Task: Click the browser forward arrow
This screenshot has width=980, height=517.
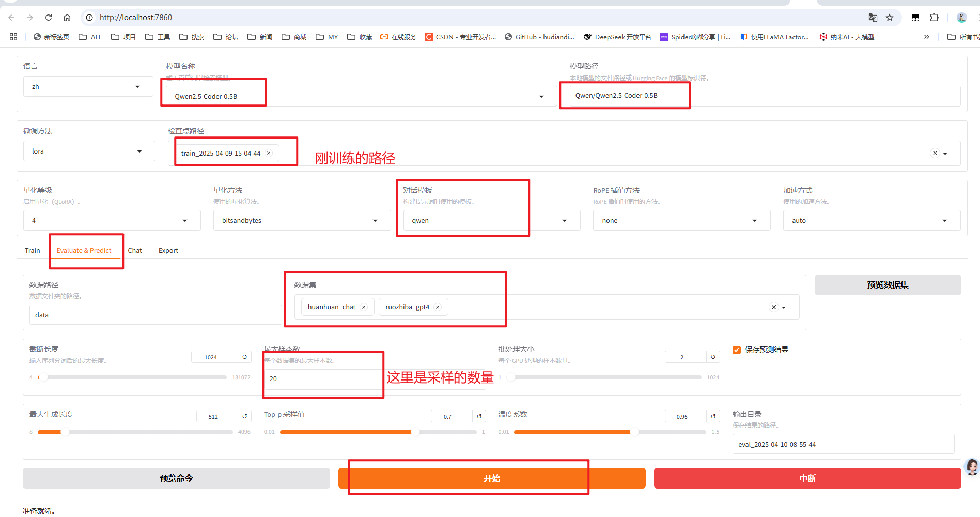Action: [x=30, y=18]
